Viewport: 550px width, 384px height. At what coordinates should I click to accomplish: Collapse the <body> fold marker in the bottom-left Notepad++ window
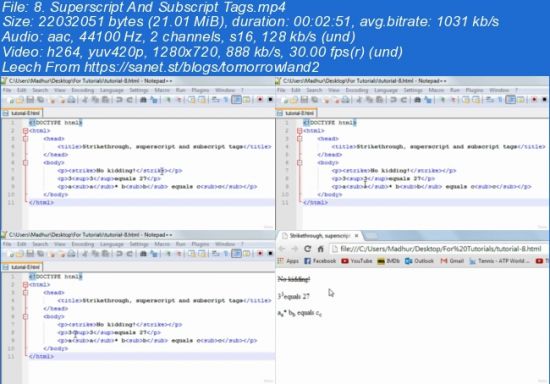click(25, 317)
